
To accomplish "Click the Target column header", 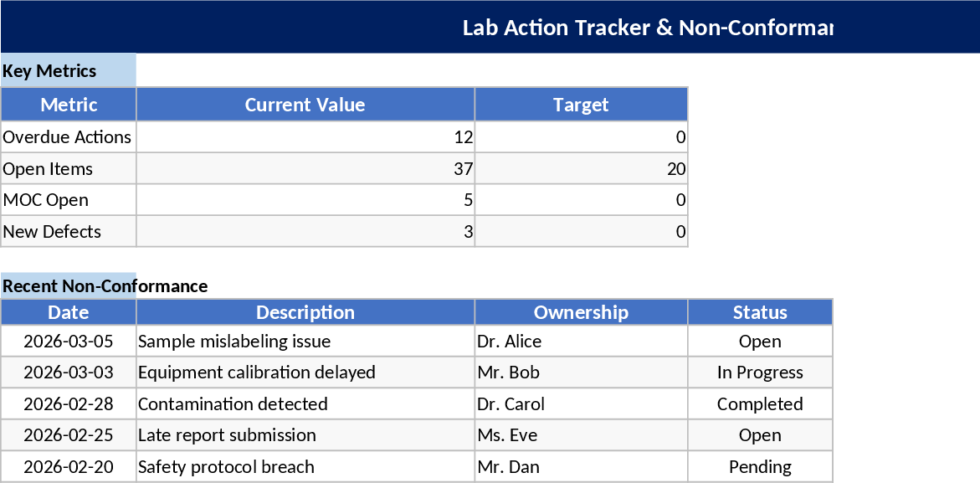I will click(581, 105).
